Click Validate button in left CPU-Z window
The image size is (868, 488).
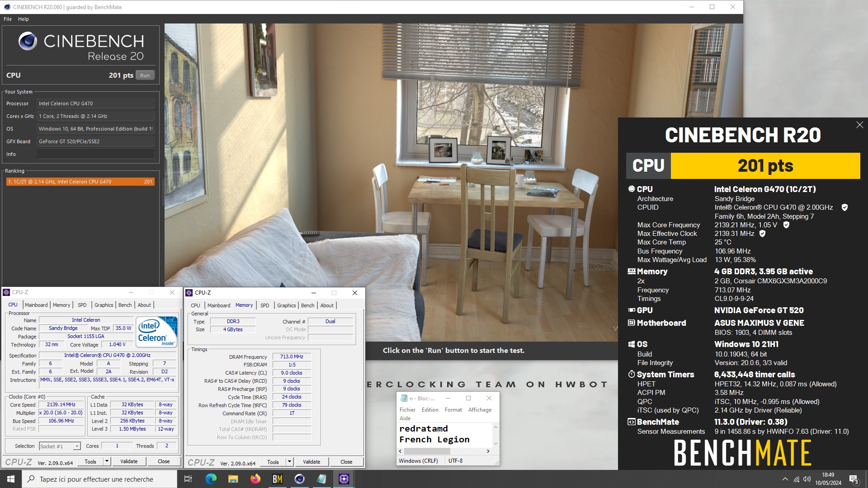tap(129, 461)
